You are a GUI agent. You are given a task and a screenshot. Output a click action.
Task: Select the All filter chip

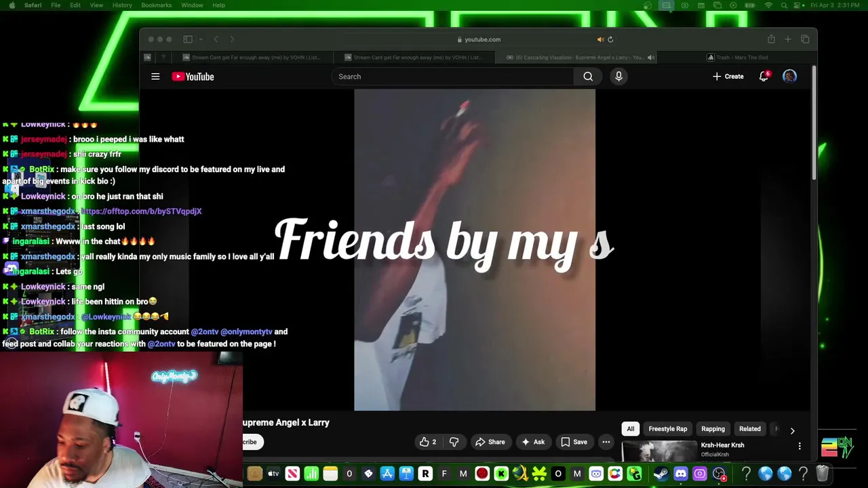[x=631, y=429]
